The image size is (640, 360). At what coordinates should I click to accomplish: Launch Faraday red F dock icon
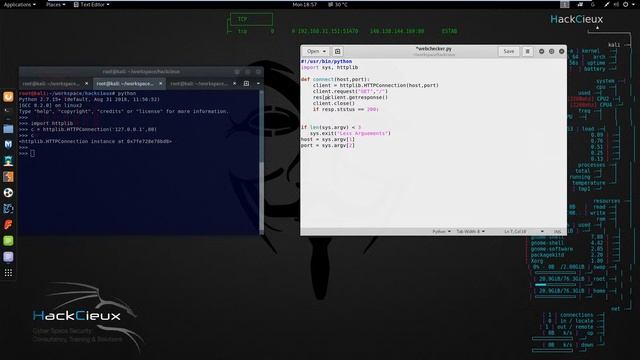point(8,224)
